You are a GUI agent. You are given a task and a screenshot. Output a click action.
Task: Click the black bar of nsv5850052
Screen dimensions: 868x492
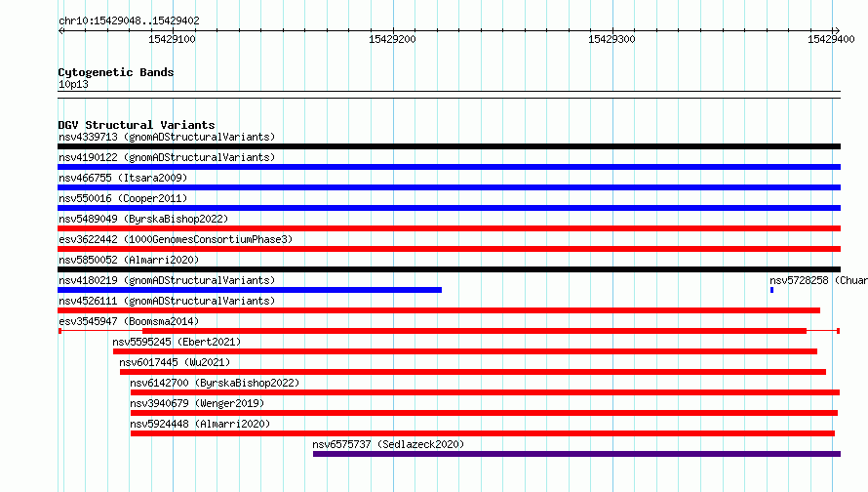449,269
